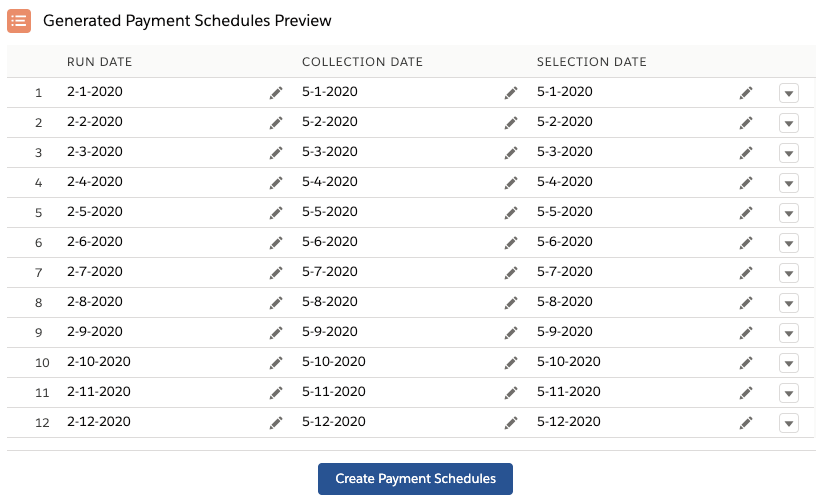
Task: Edit Collection Date 5-10-2020 pencil icon
Action: [x=511, y=363]
